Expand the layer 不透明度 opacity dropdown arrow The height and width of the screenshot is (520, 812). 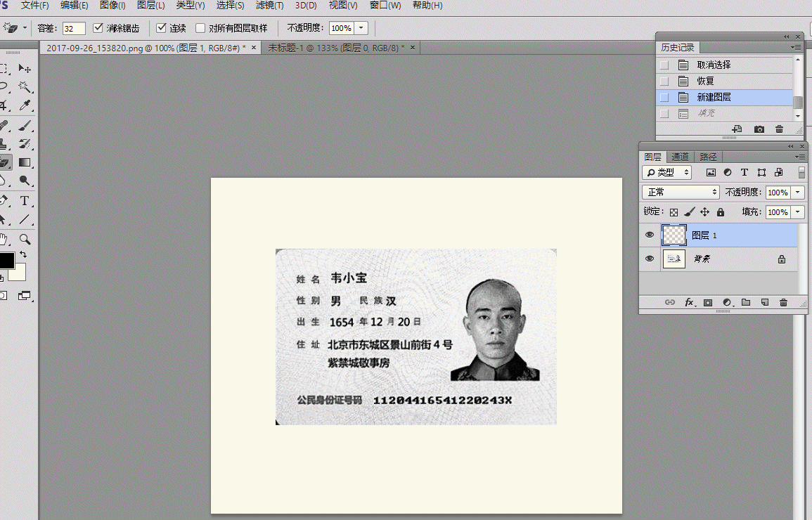(798, 192)
